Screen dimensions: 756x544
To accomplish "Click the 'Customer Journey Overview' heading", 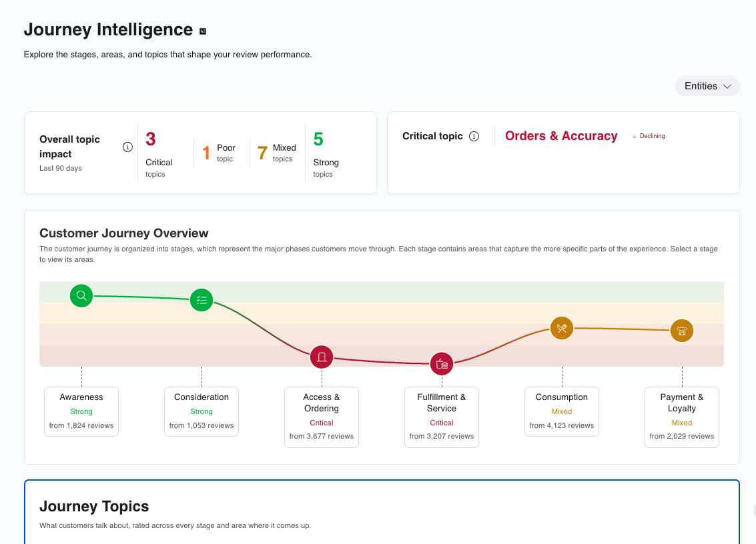I will tap(124, 233).
